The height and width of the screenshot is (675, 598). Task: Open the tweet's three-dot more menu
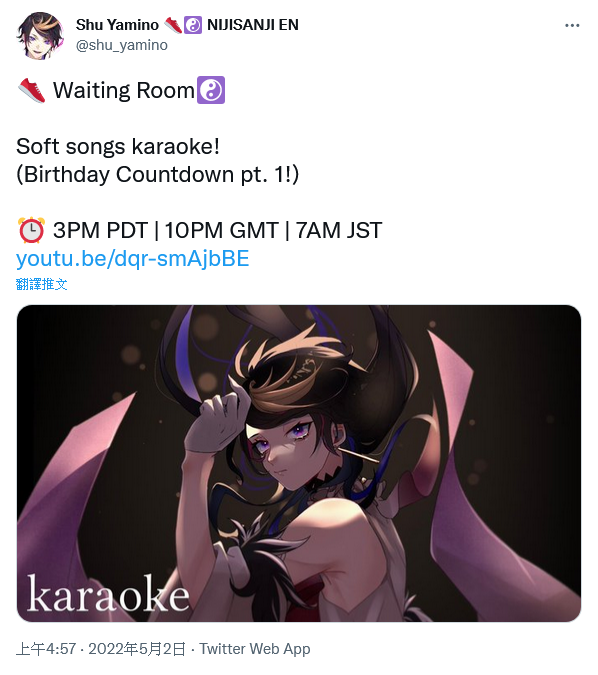click(x=572, y=26)
